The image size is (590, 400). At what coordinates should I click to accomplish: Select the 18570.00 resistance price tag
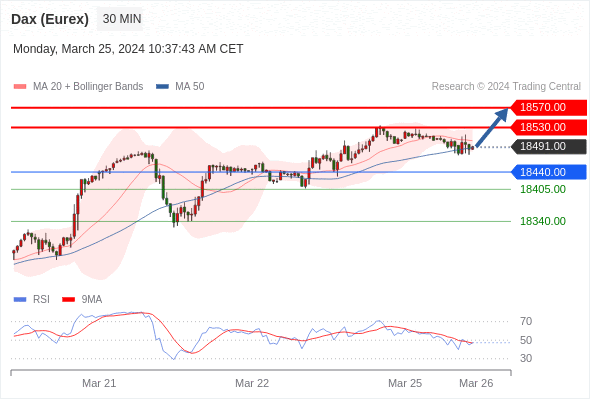[x=549, y=108]
